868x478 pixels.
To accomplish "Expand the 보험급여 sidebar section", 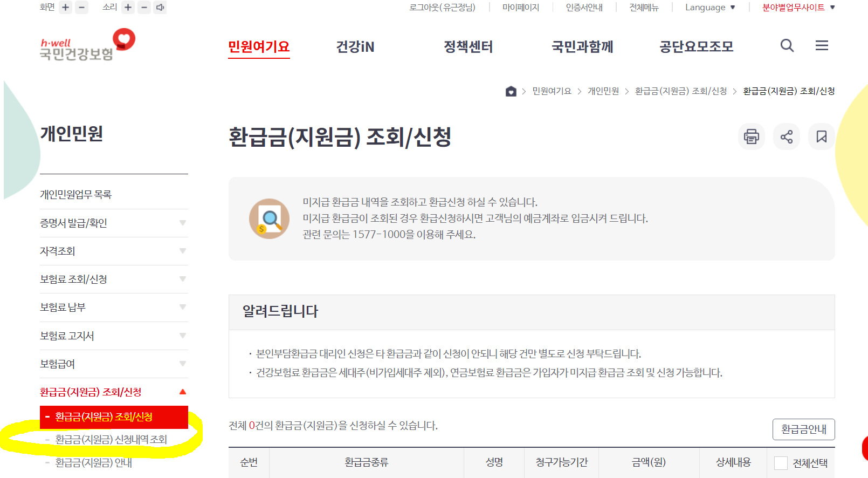I will (x=114, y=364).
